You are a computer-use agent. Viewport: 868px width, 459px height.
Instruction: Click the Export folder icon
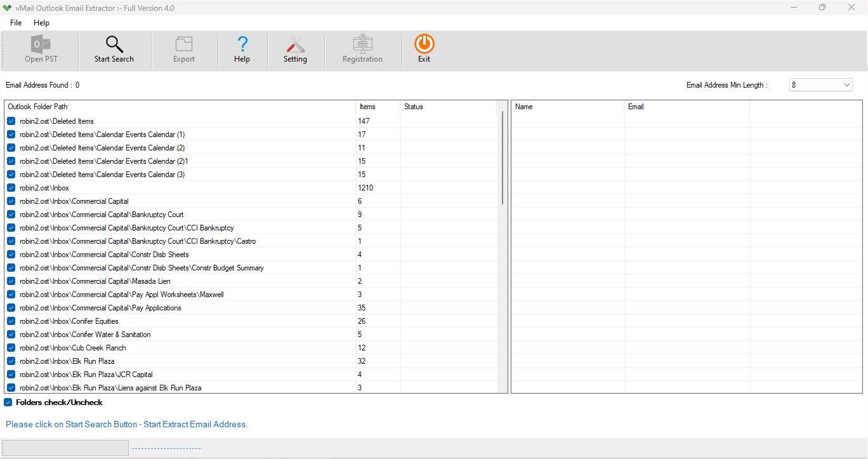tap(184, 44)
